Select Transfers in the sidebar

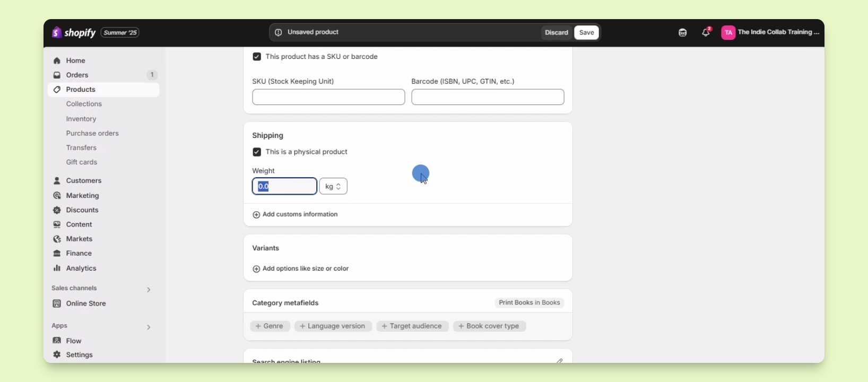pos(81,147)
